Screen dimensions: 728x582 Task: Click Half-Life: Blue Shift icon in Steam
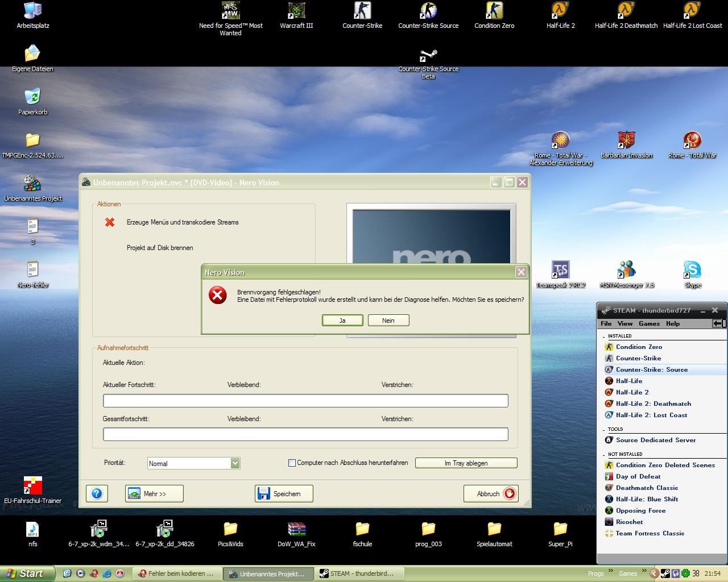click(609, 499)
